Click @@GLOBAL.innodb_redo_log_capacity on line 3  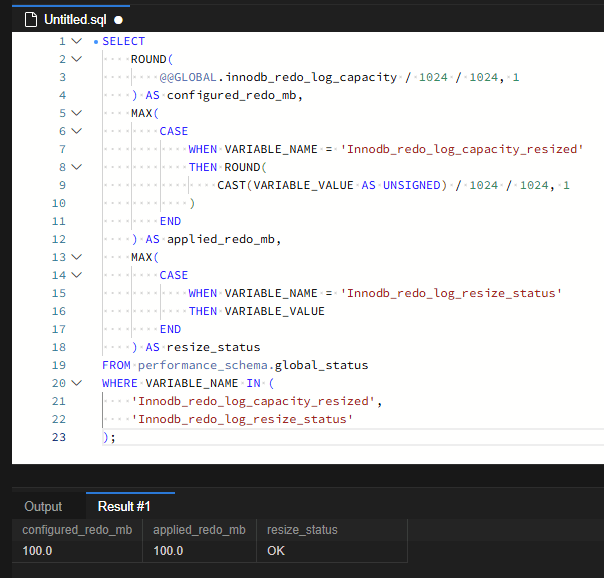(x=278, y=77)
